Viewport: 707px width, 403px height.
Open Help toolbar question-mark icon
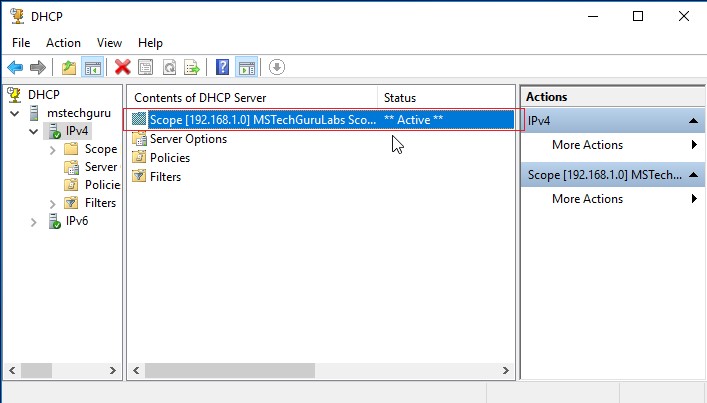(x=222, y=68)
